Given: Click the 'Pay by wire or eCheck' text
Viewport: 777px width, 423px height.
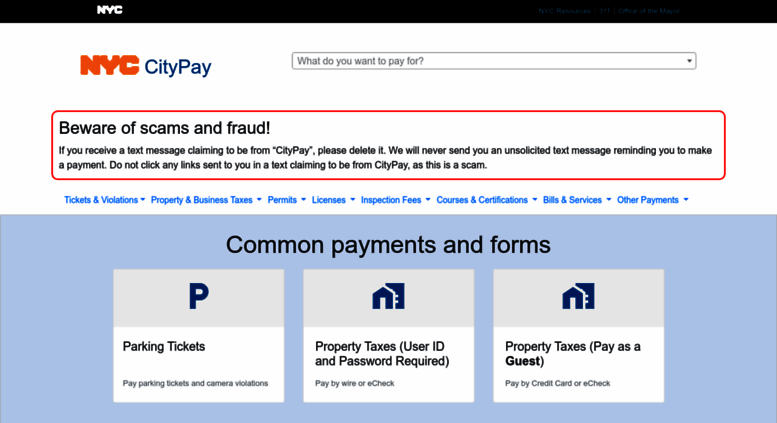Looking at the screenshot, I should pos(355,383).
